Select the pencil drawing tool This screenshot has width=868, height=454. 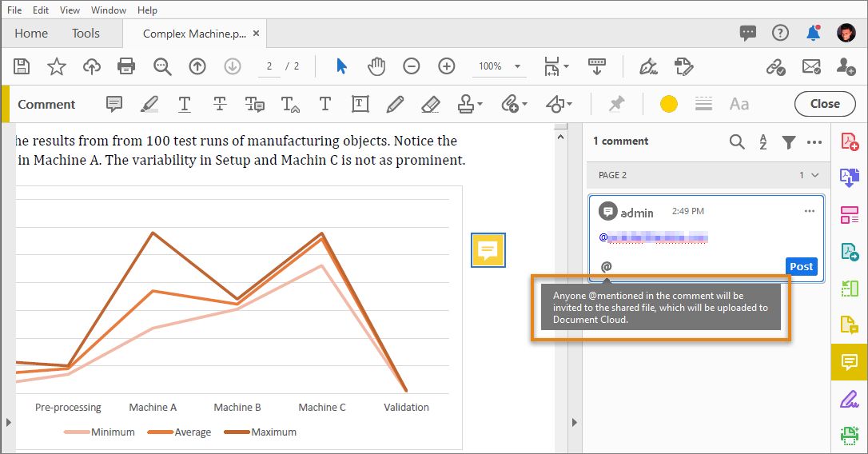click(395, 104)
